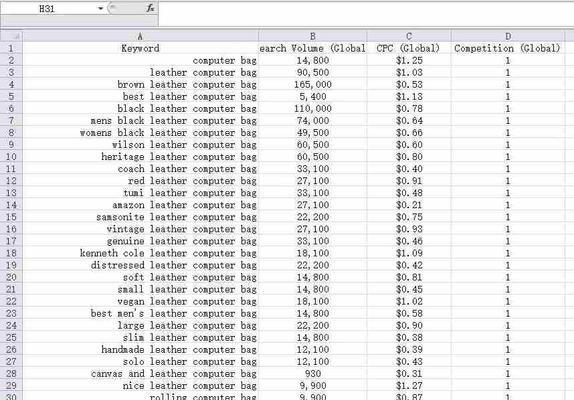
Task: Select the cell 'heritage leather computer bag'
Action: pyautogui.click(x=140, y=157)
